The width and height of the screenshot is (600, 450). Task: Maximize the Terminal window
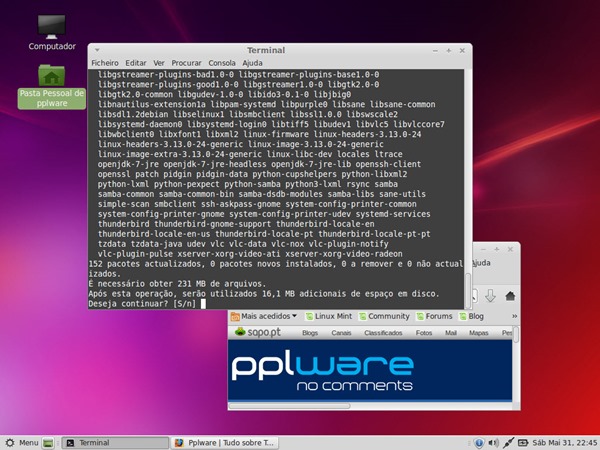coord(448,51)
